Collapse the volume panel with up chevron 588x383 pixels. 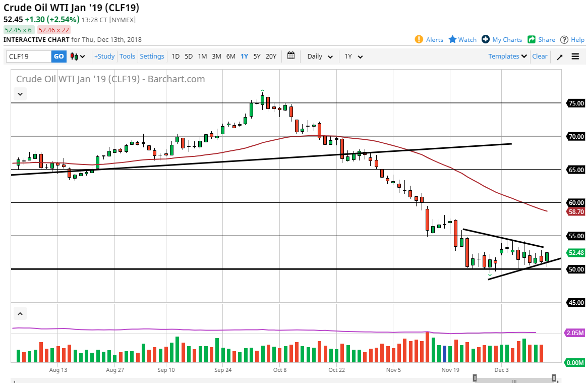pos(20,313)
